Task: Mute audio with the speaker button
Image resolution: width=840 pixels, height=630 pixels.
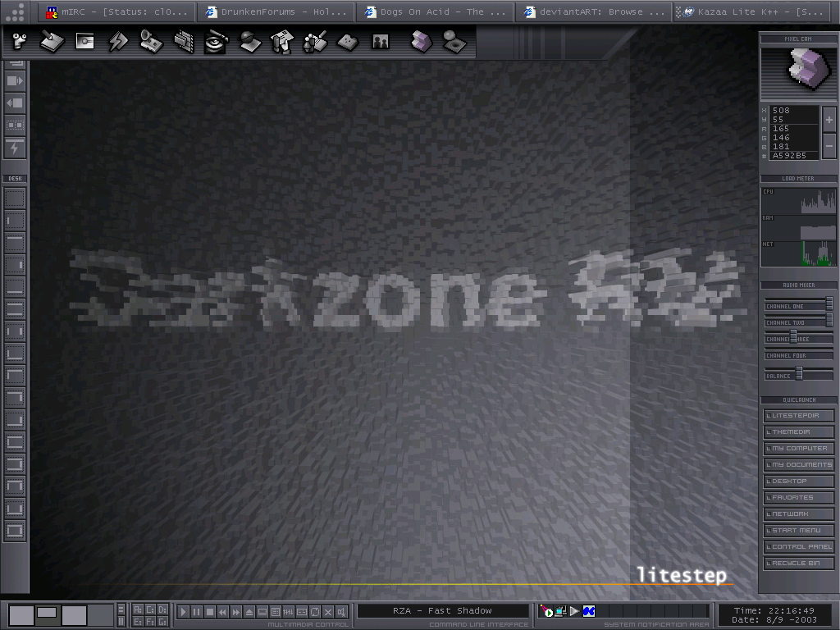Action: (x=341, y=612)
